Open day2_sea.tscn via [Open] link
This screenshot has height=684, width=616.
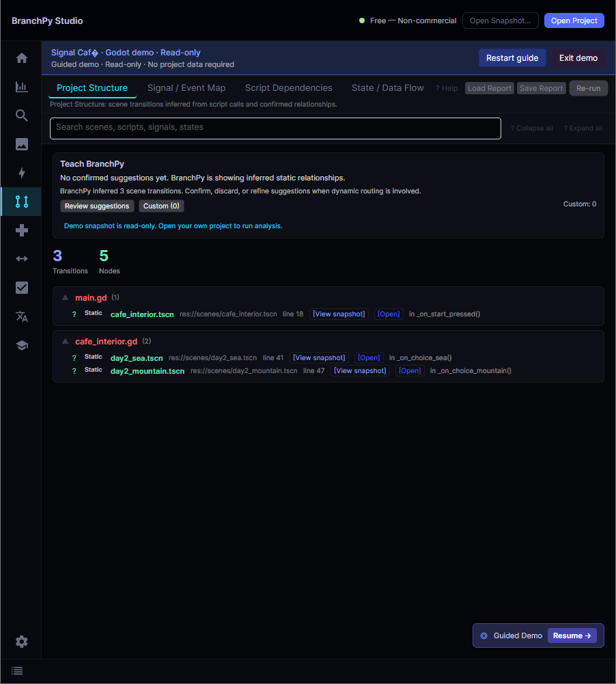pos(369,357)
